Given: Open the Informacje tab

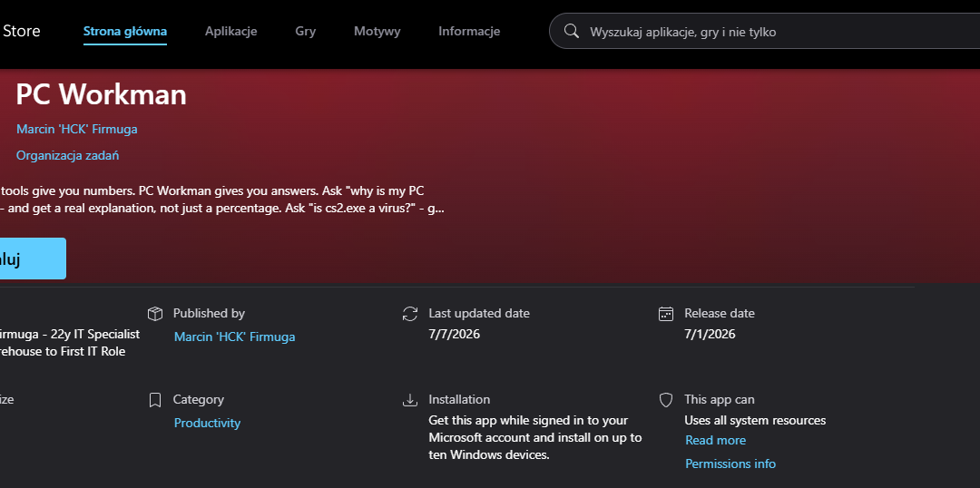Looking at the screenshot, I should coord(469,31).
